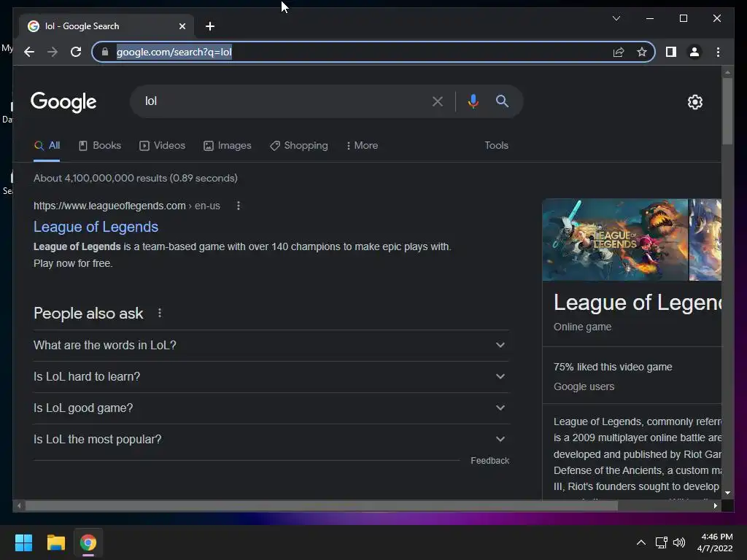
Task: Open the League of Legends result link
Action: click(x=96, y=227)
